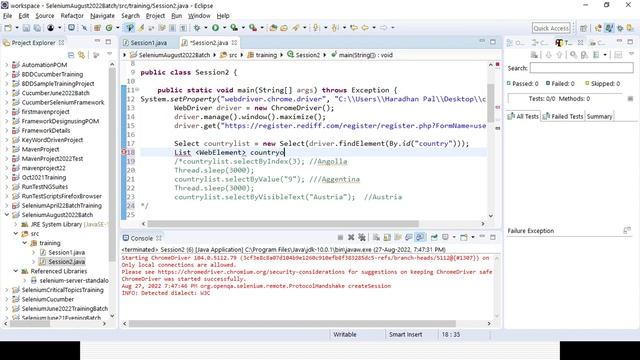Select the All Tests tab
Viewport: 640px width, 360px height.
(523, 116)
